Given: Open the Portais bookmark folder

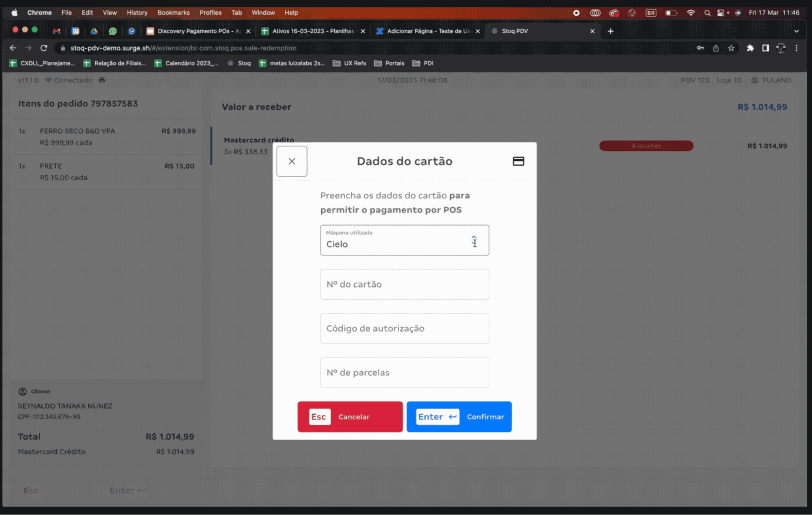Looking at the screenshot, I should 389,63.
